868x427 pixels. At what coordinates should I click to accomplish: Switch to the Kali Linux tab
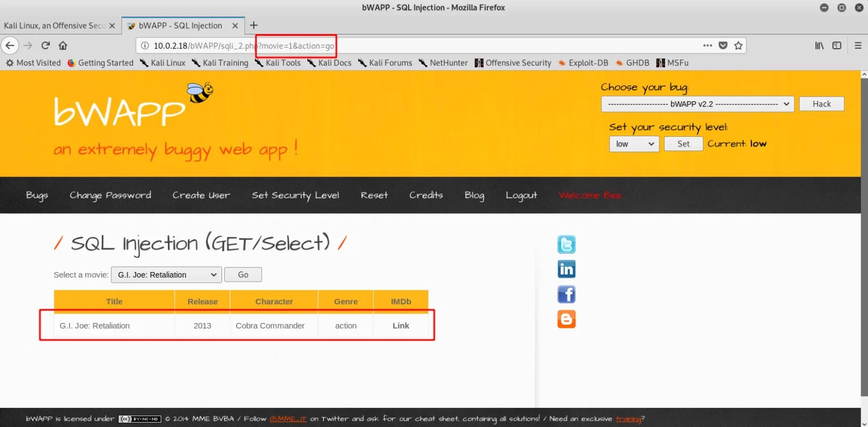click(x=54, y=25)
